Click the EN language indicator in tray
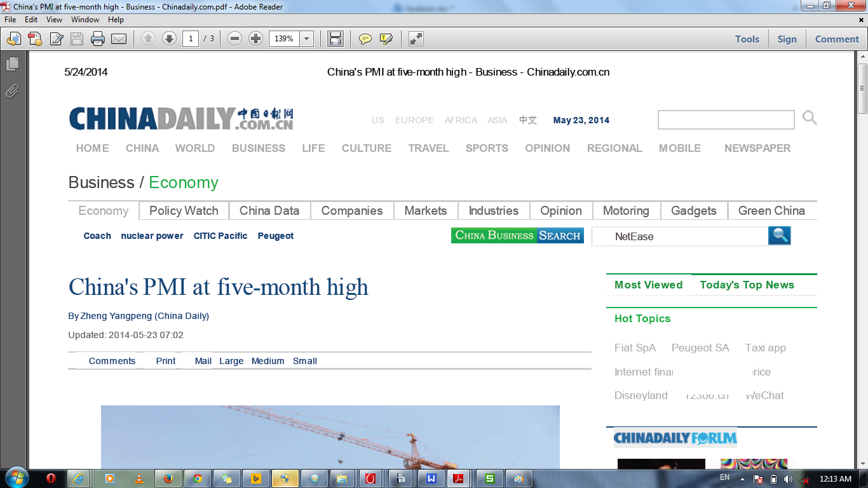 724,477
